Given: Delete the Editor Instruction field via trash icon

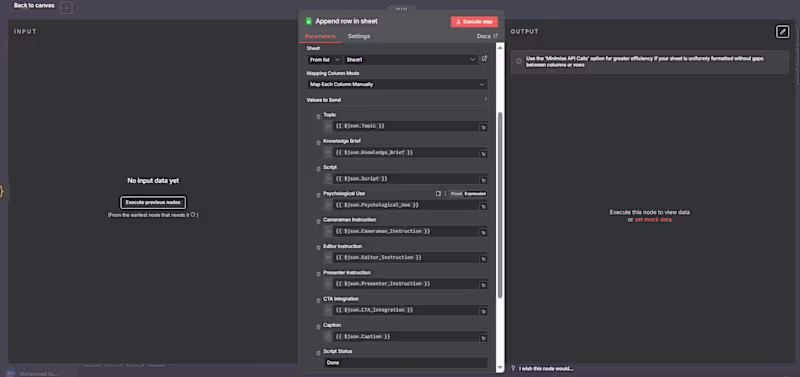Looking at the screenshot, I should (x=318, y=248).
